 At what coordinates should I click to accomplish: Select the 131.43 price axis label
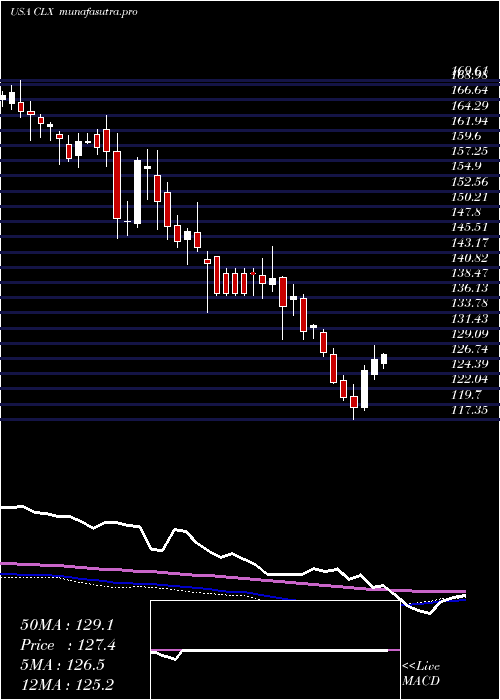[470, 318]
